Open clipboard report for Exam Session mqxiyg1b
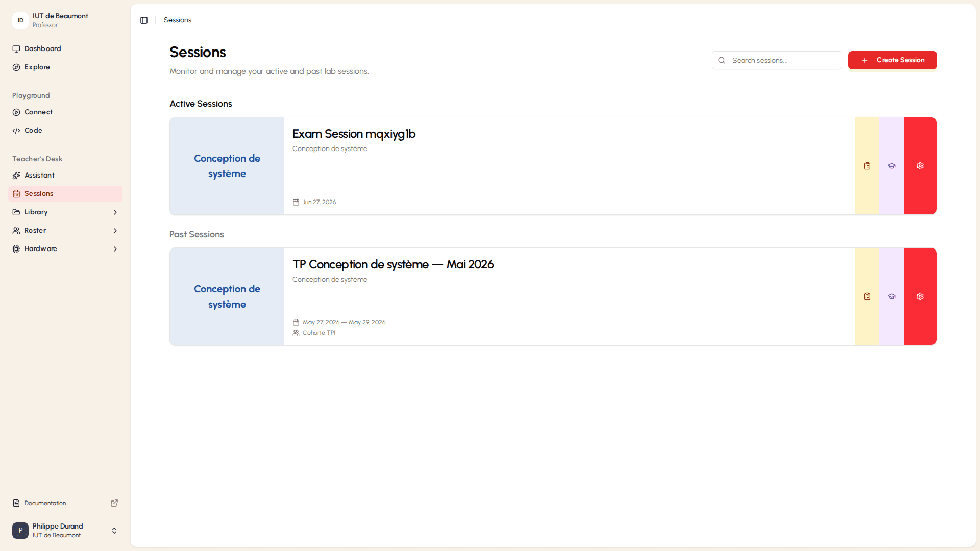 point(867,166)
